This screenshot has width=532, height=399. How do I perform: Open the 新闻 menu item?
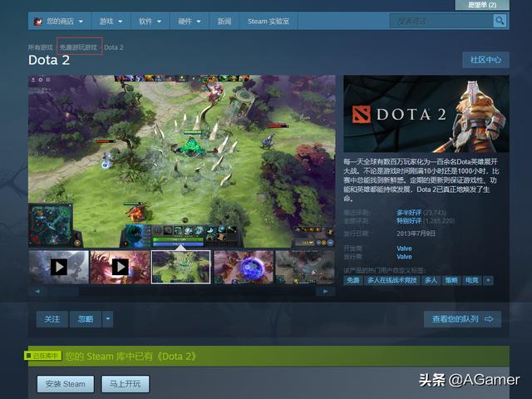224,22
